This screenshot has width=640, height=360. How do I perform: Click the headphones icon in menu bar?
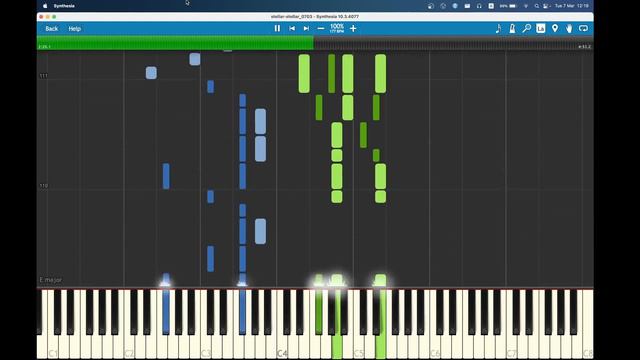[x=479, y=6]
